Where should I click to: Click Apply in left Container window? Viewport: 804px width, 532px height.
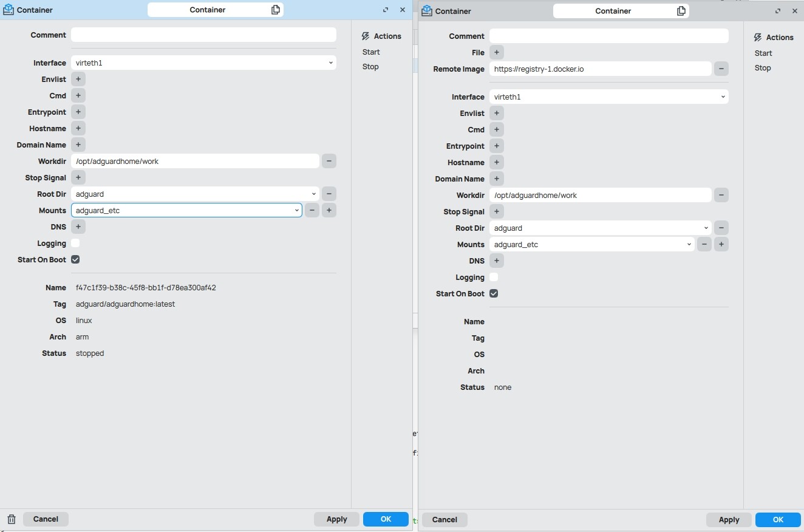(x=337, y=519)
